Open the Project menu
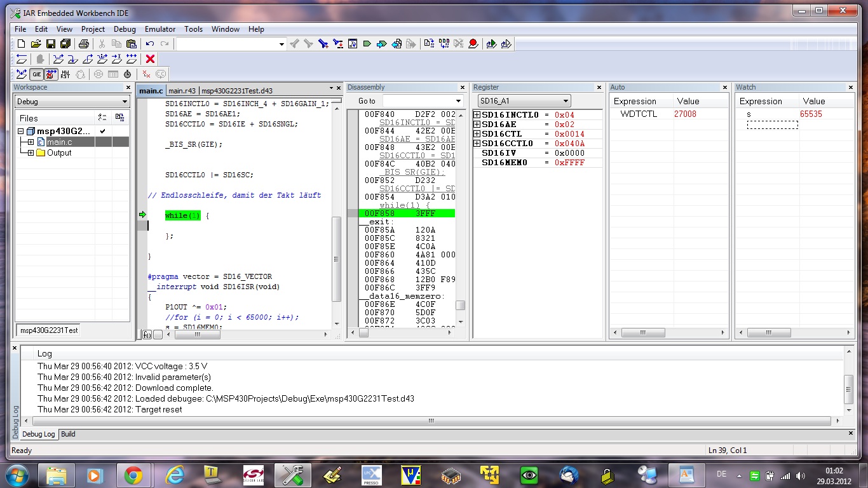This screenshot has height=488, width=868. coord(93,29)
